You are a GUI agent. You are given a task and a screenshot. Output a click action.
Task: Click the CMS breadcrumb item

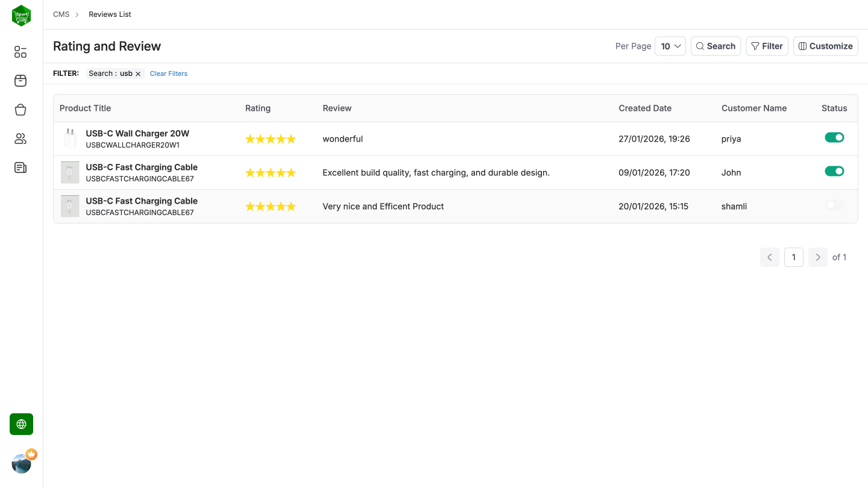click(x=61, y=14)
